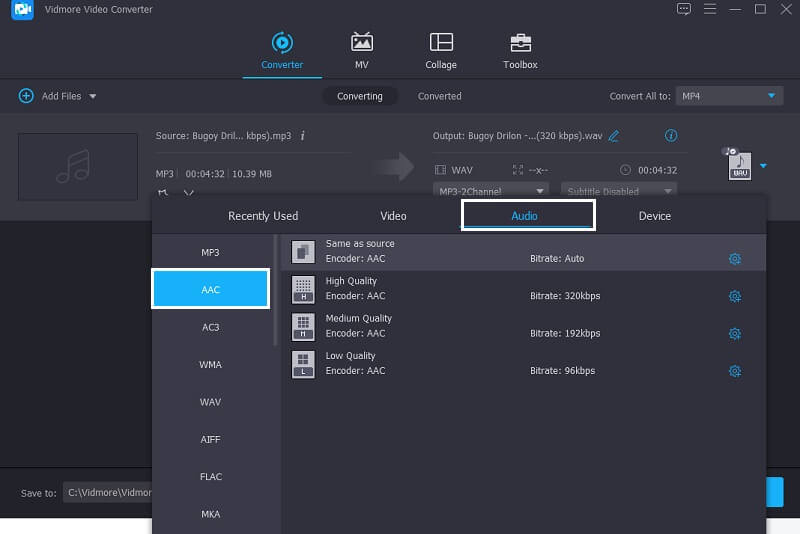Expand the MP3-2Channel audio track dropdown
This screenshot has height=534, width=800.
click(x=491, y=190)
